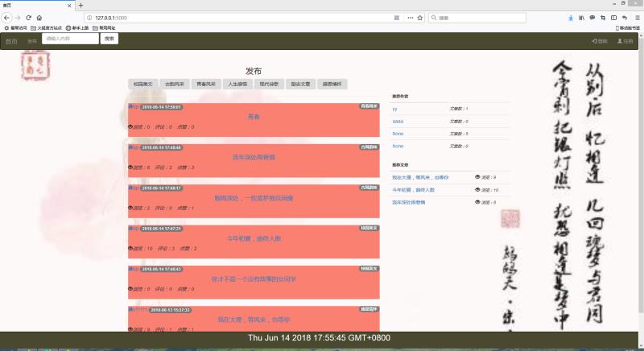Open the QR code icon in address bar
Screen dimensions: 644x351
[x=397, y=18]
